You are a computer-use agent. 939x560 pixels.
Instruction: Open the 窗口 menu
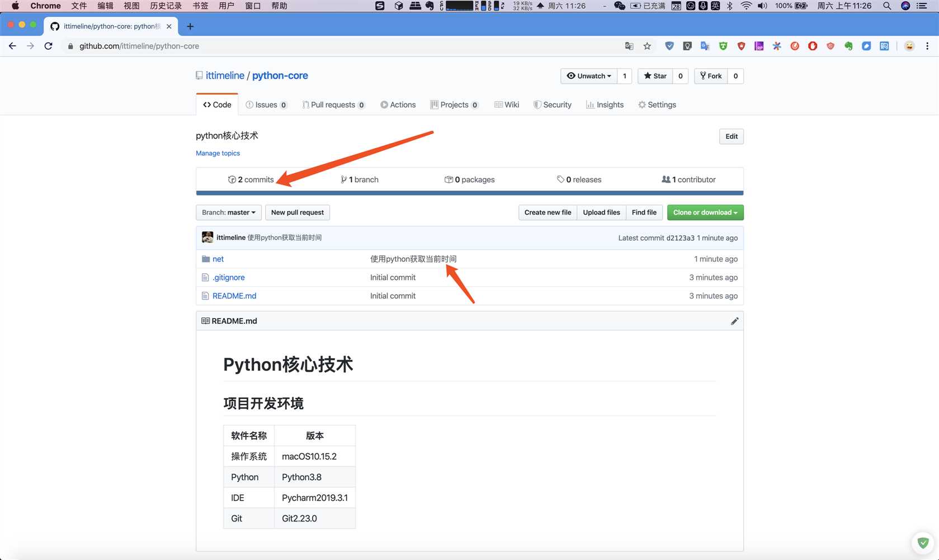pos(253,6)
